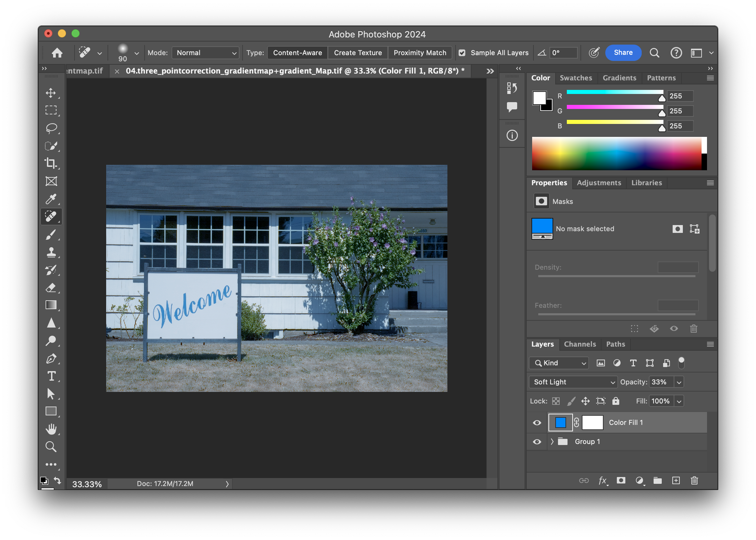Select the Eyedropper tool
Viewport: 756px width, 540px height.
(51, 199)
